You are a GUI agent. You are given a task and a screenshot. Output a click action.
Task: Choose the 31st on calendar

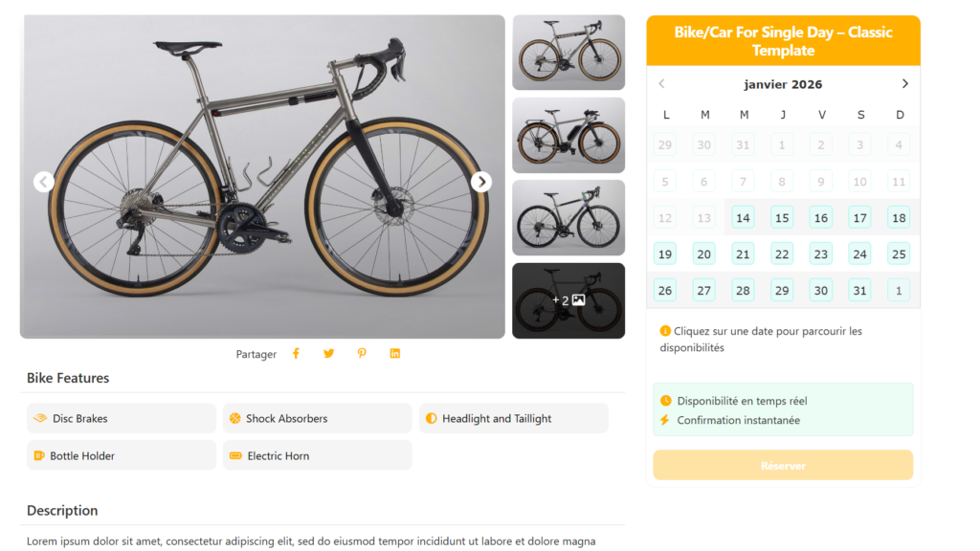coord(859,290)
